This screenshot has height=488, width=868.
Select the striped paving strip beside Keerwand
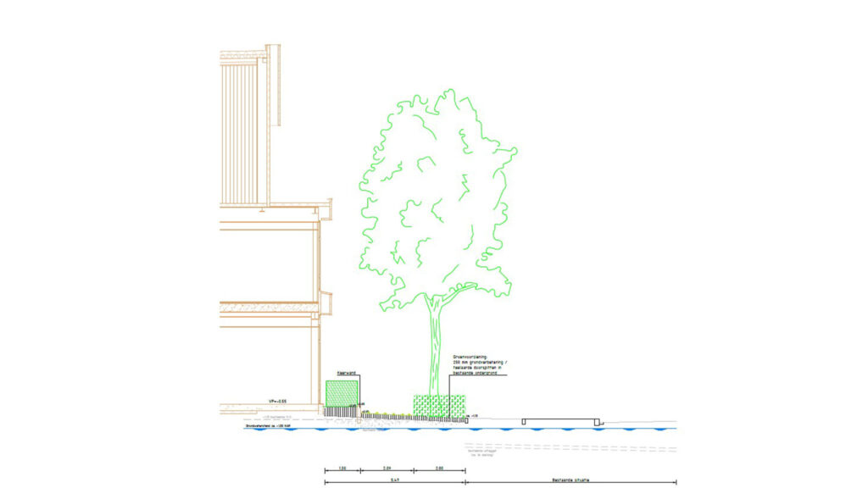pos(341,411)
